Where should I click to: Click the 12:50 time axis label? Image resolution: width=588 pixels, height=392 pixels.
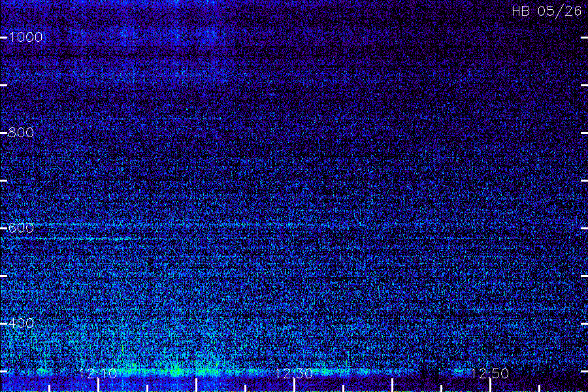(489, 373)
